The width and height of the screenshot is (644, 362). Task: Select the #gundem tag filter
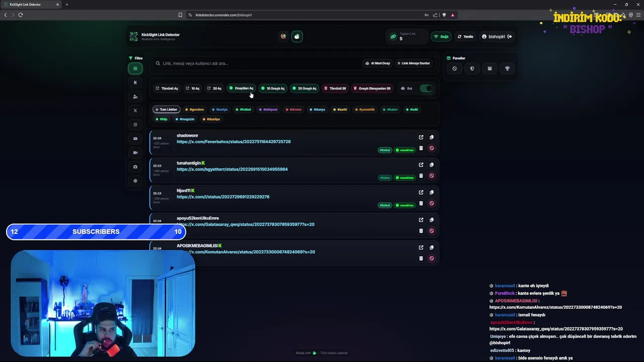(195, 110)
